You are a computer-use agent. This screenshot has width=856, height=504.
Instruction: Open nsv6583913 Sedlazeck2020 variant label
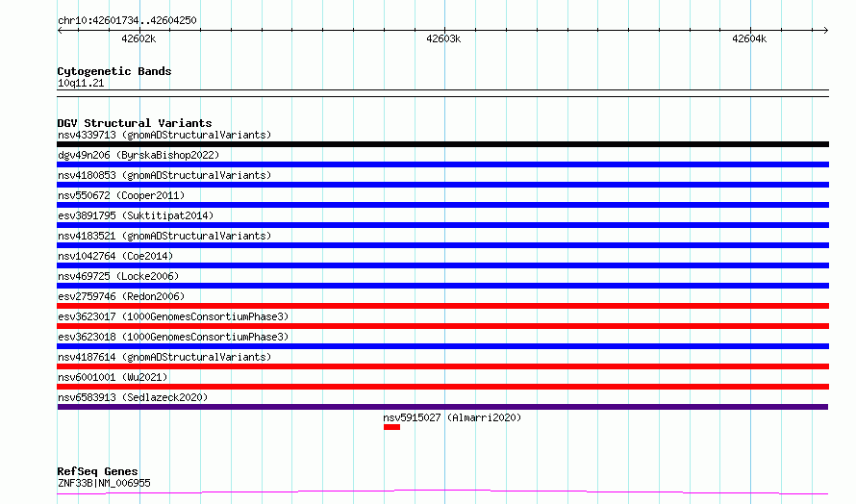click(133, 397)
